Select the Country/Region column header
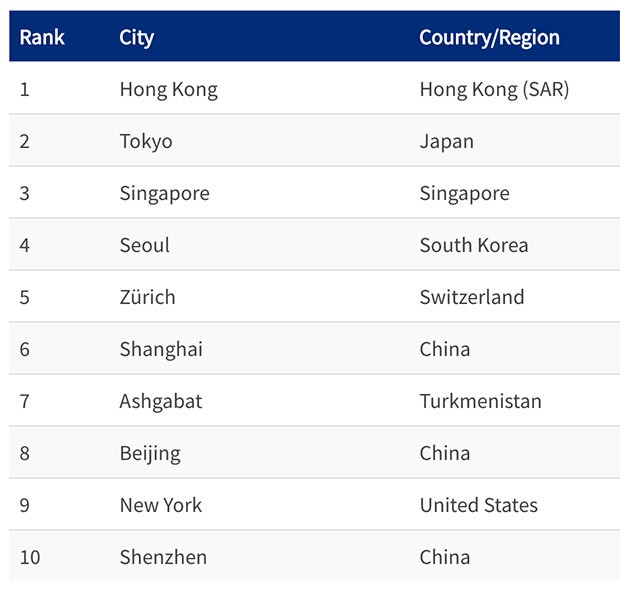 coord(489,38)
